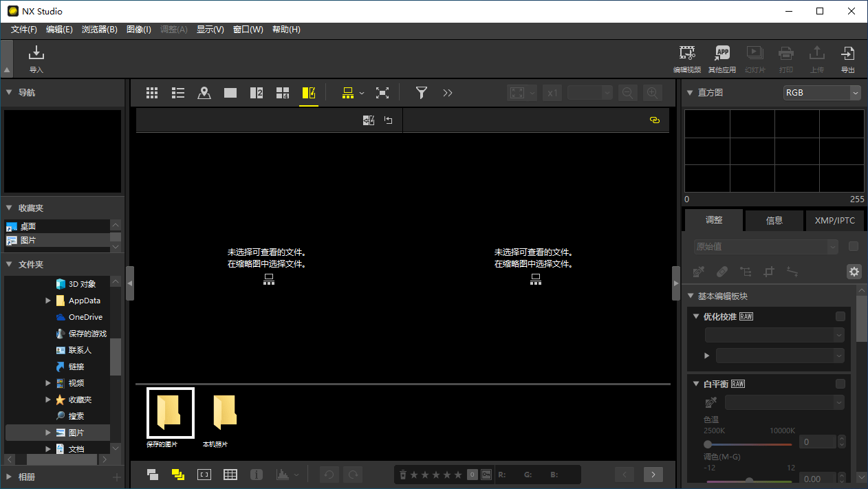The image size is (868, 489).
Task: Click the fit-to-screen icon
Action: click(382, 92)
